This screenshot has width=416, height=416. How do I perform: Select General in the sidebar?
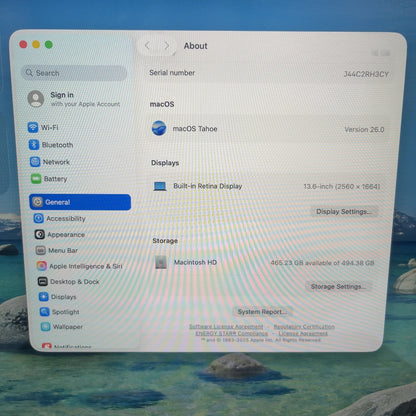[80, 202]
